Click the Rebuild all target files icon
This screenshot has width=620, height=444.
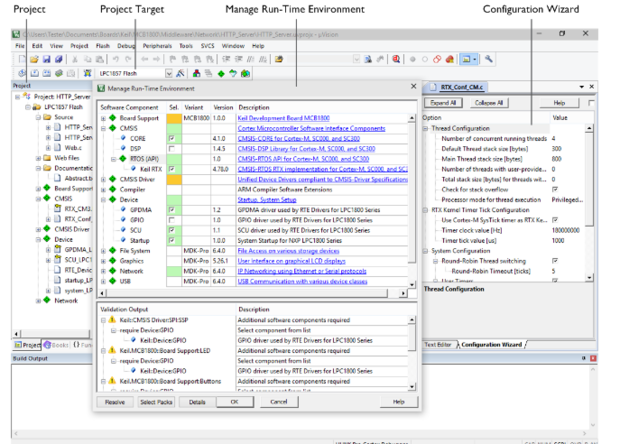47,74
